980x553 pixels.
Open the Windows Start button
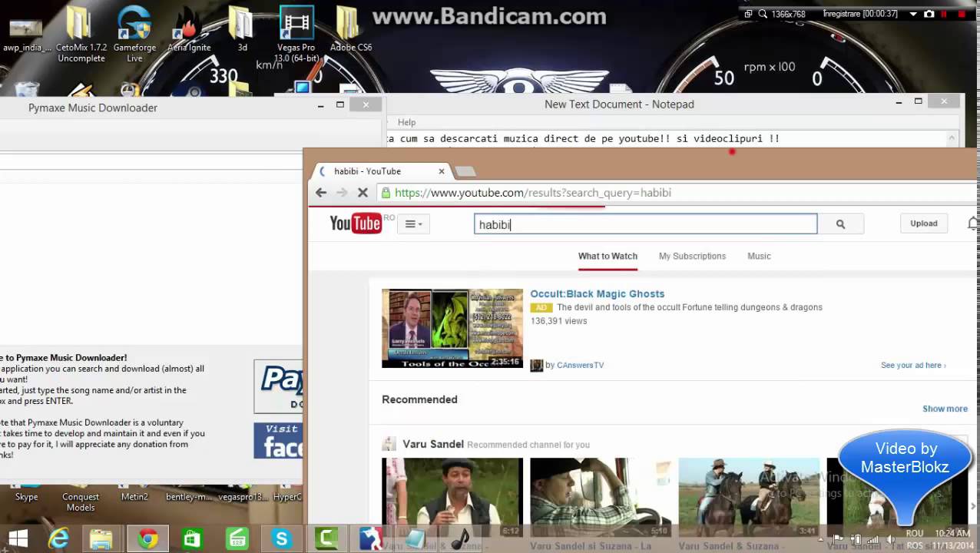pyautogui.click(x=18, y=538)
